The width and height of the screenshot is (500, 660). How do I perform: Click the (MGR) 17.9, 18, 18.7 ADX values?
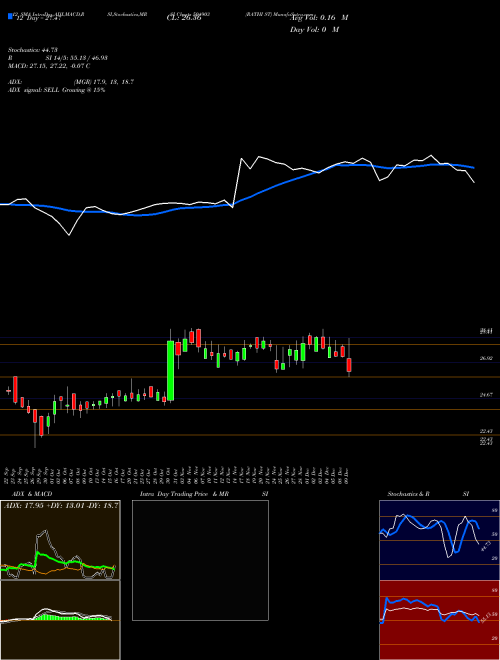(104, 82)
